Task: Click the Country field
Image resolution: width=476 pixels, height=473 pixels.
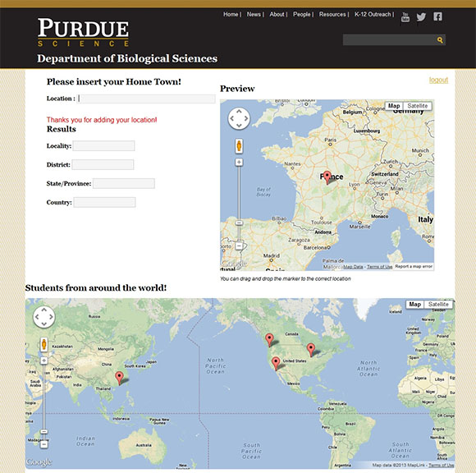Action: [104, 202]
